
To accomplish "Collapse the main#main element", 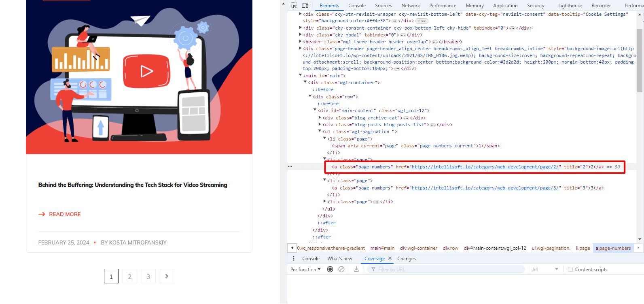I will point(300,75).
